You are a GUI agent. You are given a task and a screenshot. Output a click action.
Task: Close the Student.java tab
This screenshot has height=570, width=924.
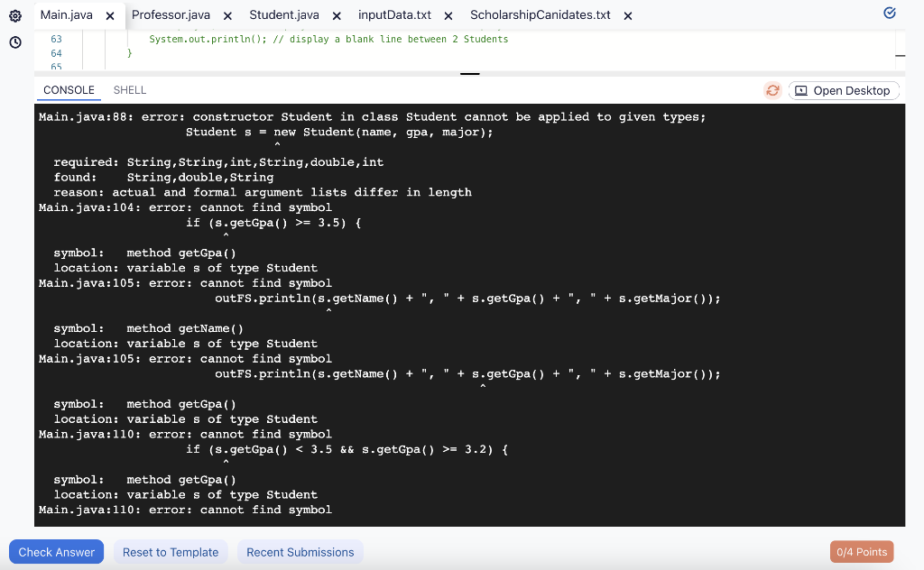click(x=337, y=15)
